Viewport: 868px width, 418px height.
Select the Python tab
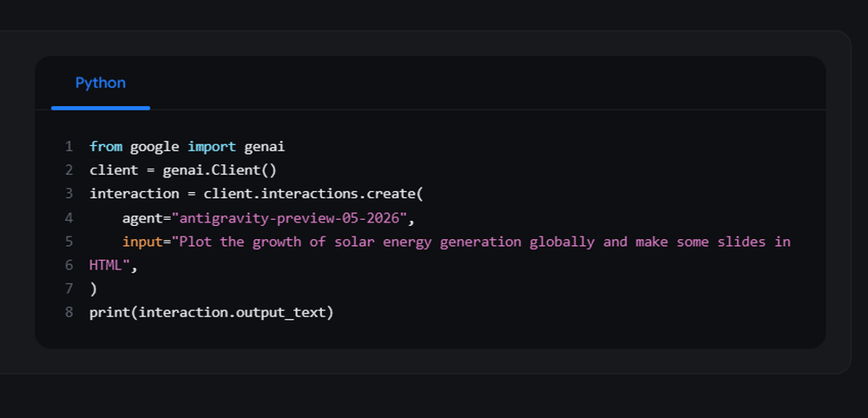coord(100,83)
